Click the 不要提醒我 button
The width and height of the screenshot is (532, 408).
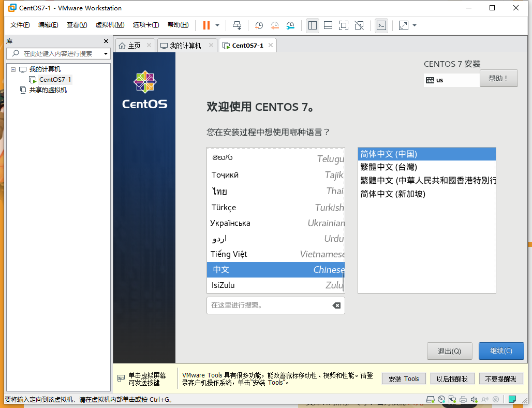(x=500, y=379)
